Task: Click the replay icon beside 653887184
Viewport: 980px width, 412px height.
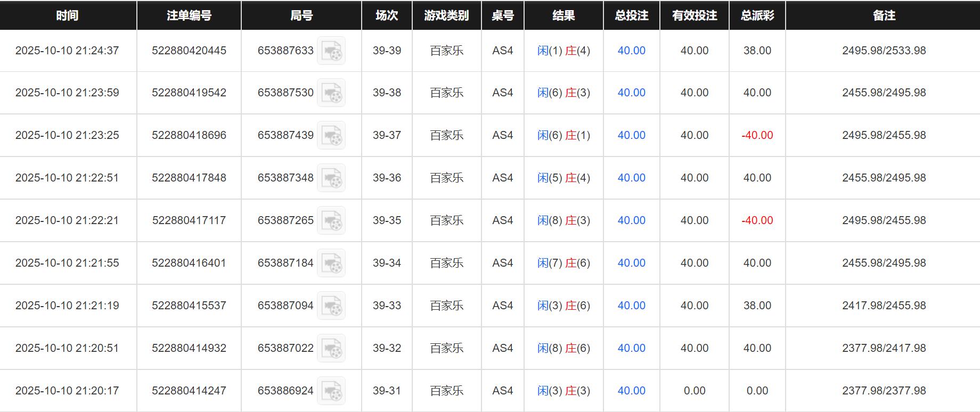Action: tap(331, 263)
